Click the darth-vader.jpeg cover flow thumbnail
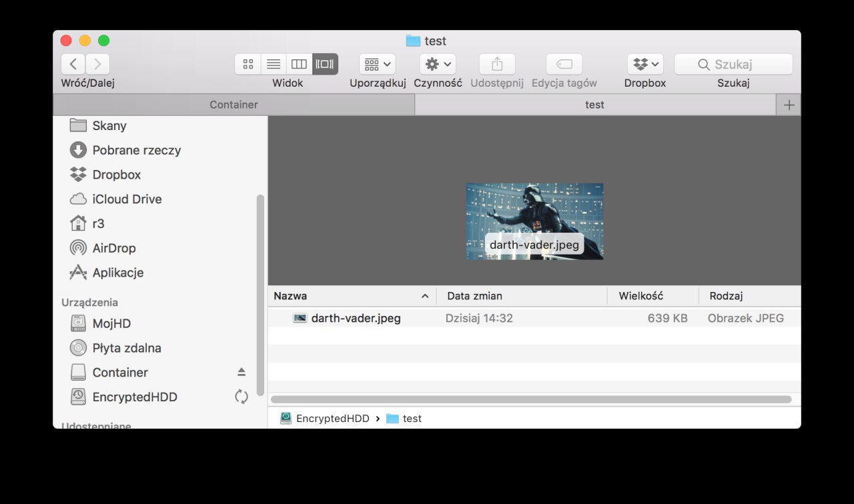 pyautogui.click(x=534, y=221)
